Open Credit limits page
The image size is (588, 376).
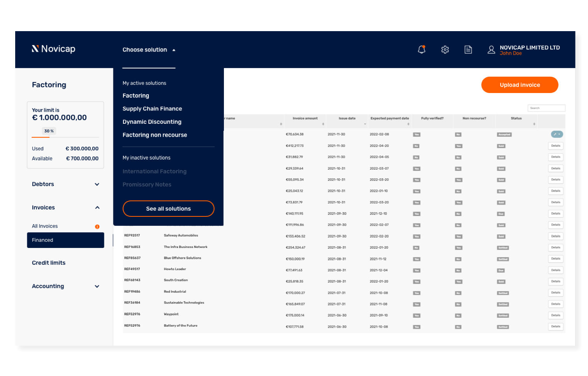tap(49, 263)
